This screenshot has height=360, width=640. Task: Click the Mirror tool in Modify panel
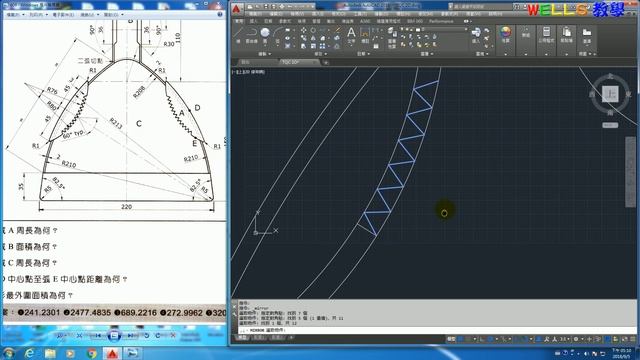[x=313, y=38]
